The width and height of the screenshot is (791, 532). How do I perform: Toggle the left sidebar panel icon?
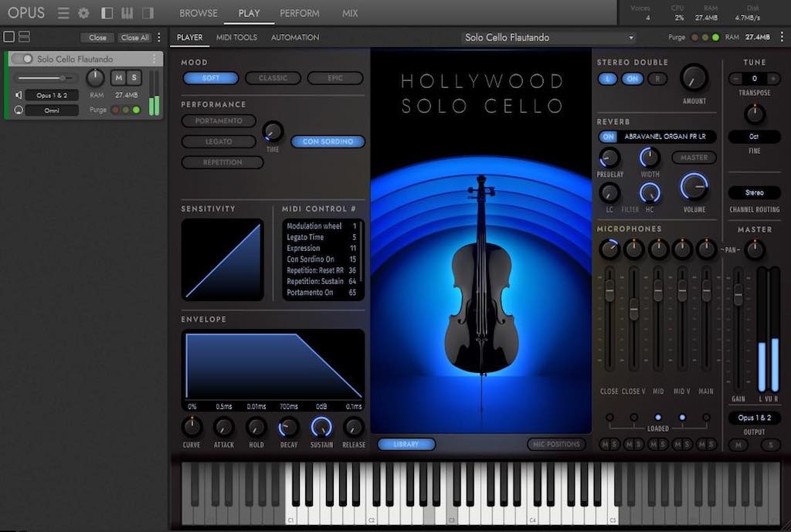pyautogui.click(x=107, y=13)
